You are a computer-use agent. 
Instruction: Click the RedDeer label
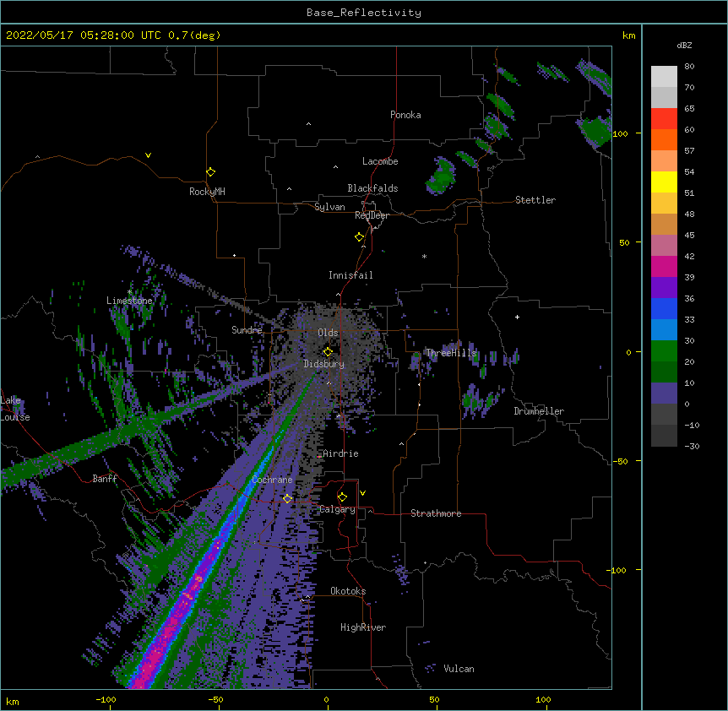coord(372,215)
